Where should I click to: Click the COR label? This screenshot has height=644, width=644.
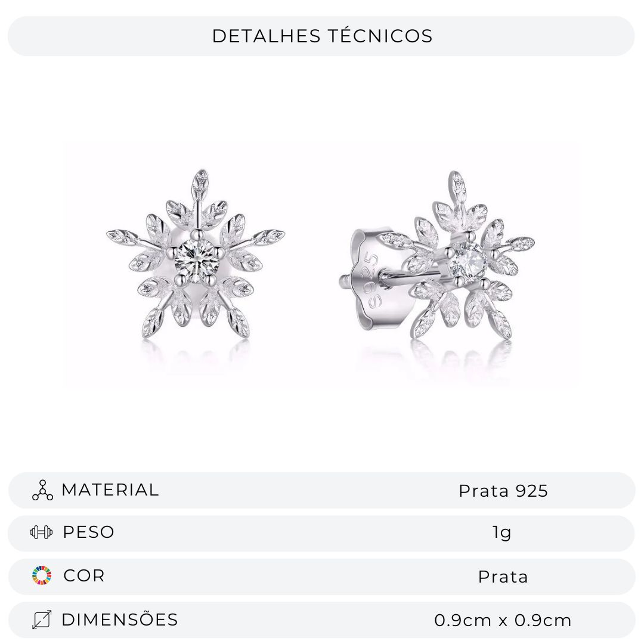click(84, 576)
